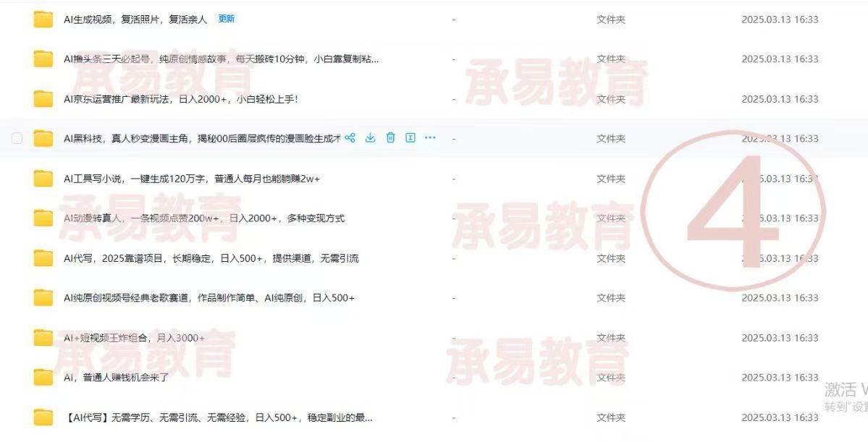Click the folder icon of AI黑科技，真人秒变漫画主角
Image resolution: width=868 pixels, height=442 pixels.
[43, 138]
